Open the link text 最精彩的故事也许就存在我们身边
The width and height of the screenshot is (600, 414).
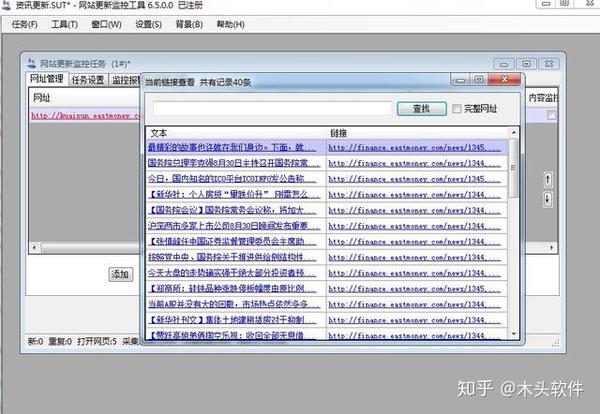coord(232,147)
